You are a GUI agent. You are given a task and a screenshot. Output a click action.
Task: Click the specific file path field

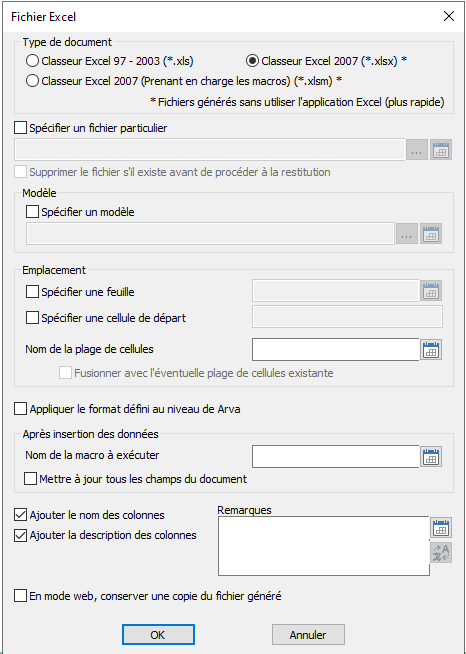pos(210,149)
